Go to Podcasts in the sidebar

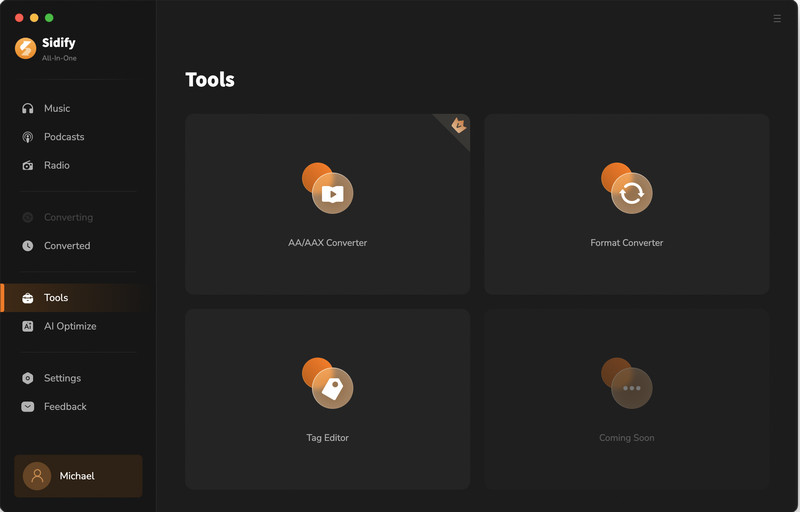click(x=79, y=137)
